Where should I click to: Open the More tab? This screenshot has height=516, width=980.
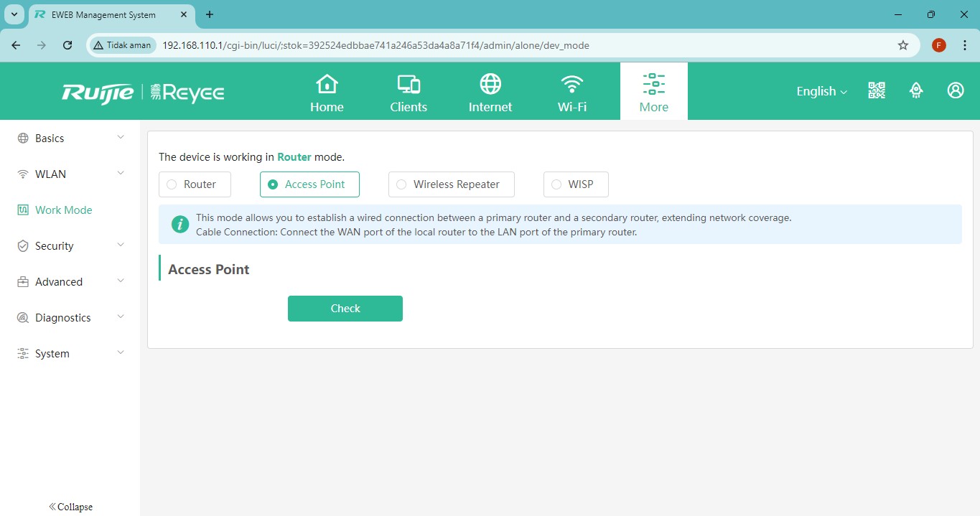pyautogui.click(x=653, y=92)
